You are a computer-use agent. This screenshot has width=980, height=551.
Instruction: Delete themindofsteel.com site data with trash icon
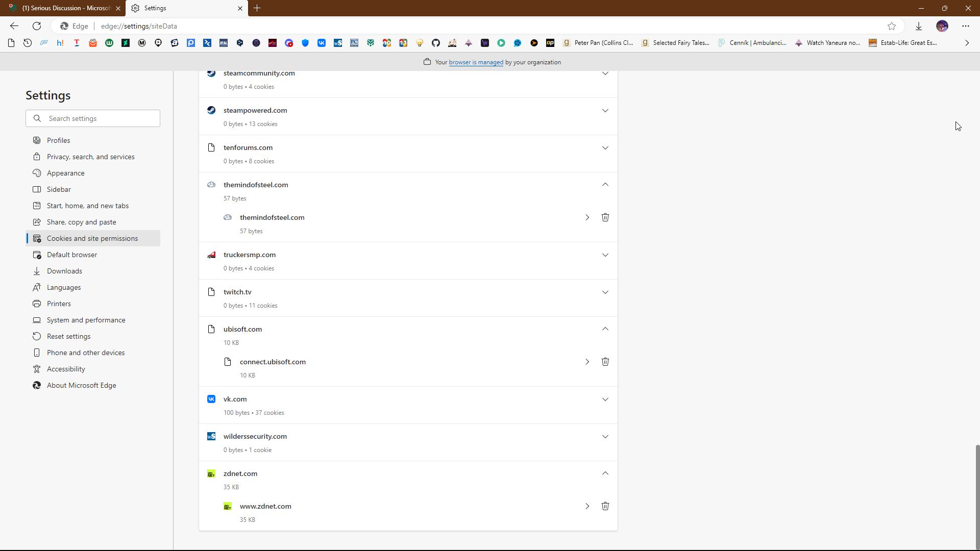tap(605, 217)
